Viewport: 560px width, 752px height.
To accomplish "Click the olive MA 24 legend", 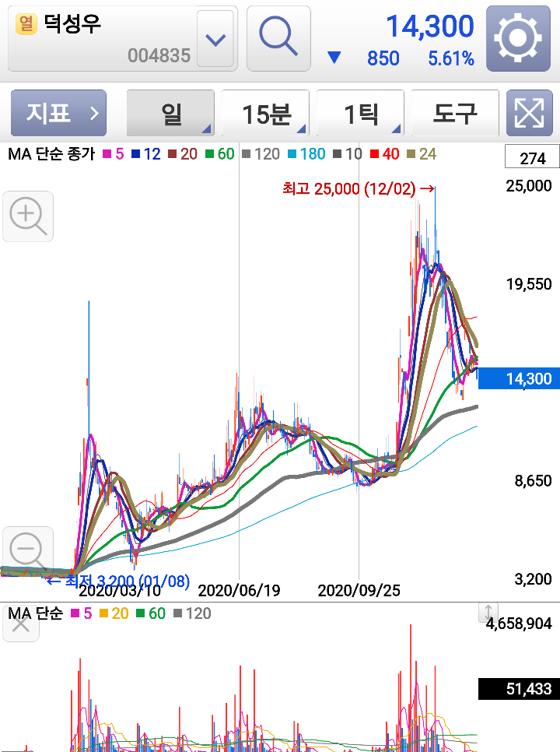I will click(x=422, y=154).
